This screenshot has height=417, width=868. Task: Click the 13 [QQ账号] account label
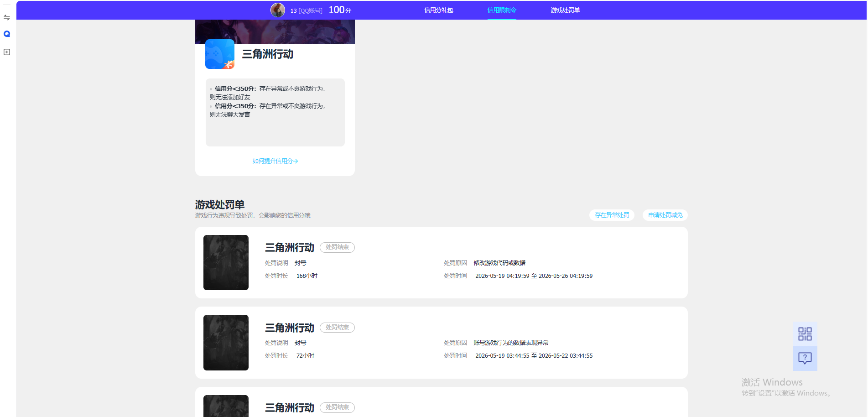click(306, 10)
